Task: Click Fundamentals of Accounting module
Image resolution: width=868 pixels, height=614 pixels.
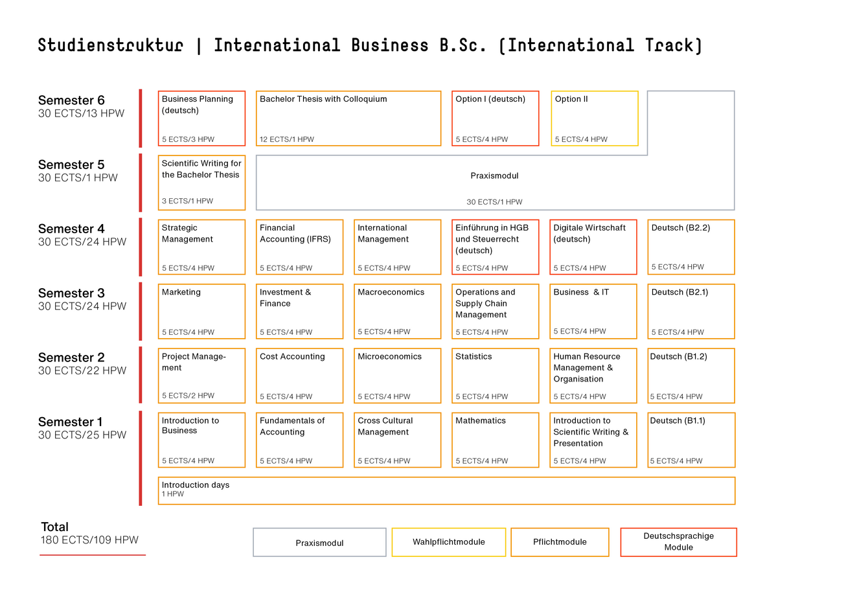Action: pyautogui.click(x=299, y=440)
